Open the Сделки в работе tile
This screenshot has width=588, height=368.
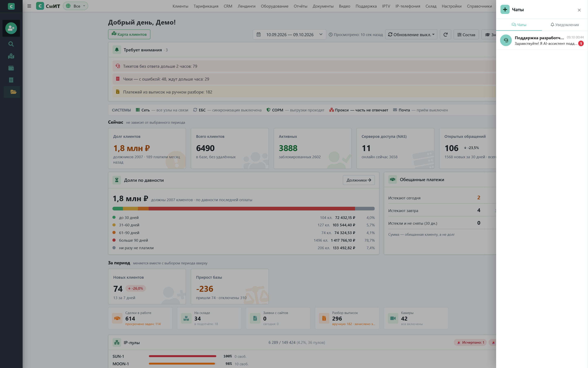(x=140, y=318)
